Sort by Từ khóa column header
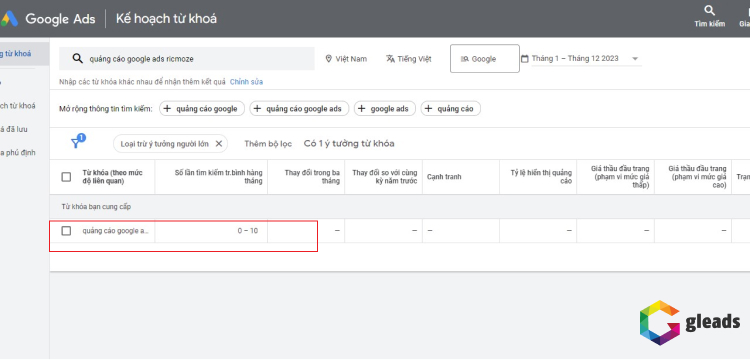 click(x=112, y=177)
